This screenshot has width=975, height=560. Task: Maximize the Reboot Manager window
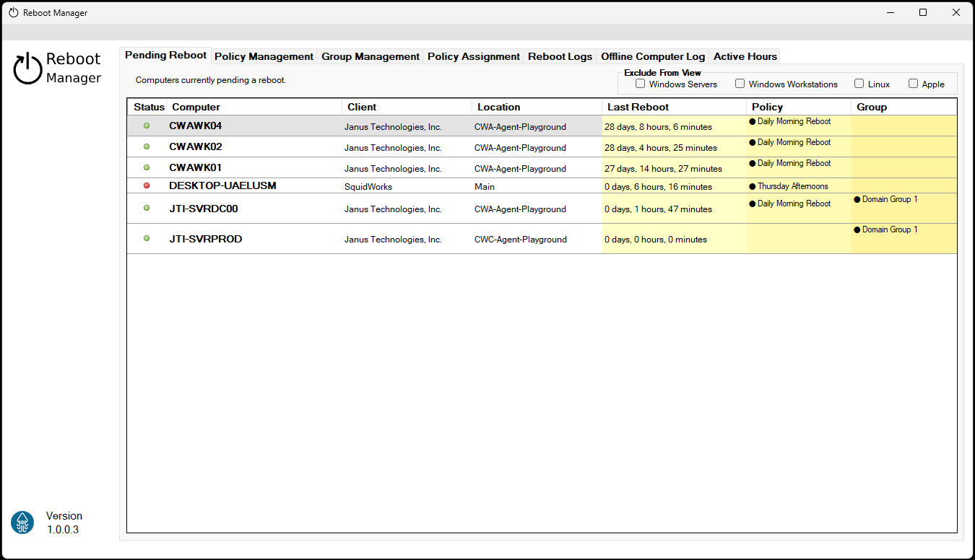point(923,12)
